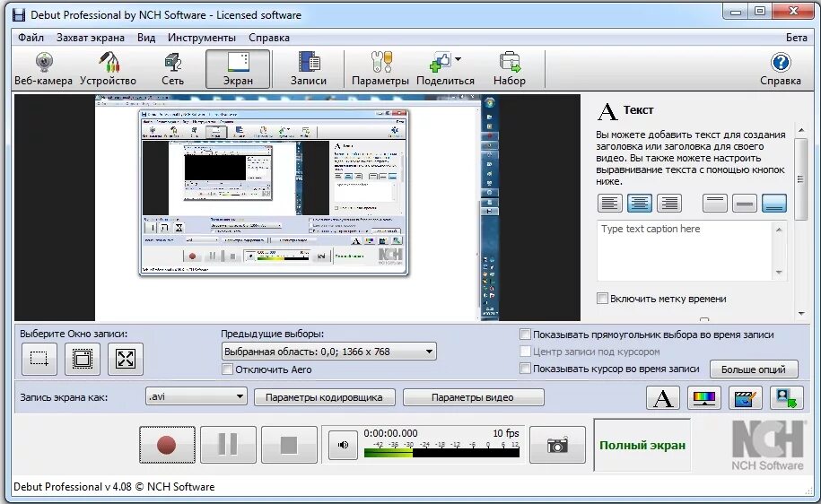Viewport: 821px width, 504px height.
Task: Open the Записи recordings list
Action: pos(309,69)
